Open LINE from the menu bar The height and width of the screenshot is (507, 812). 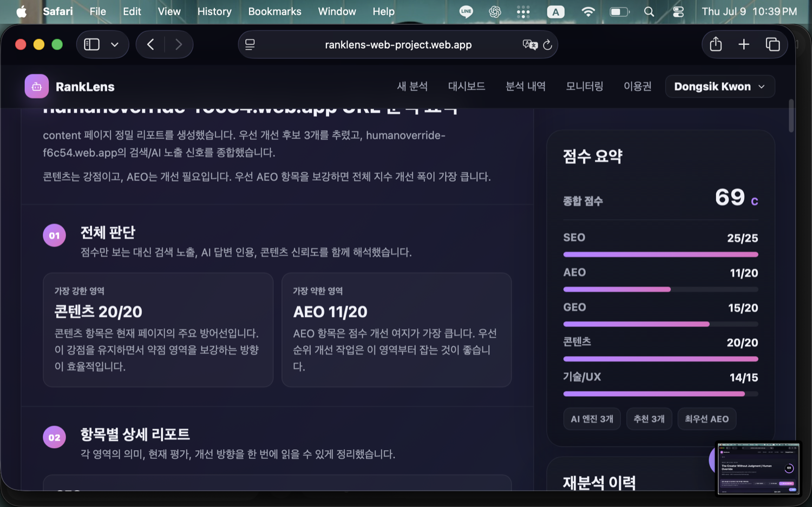coord(466,11)
